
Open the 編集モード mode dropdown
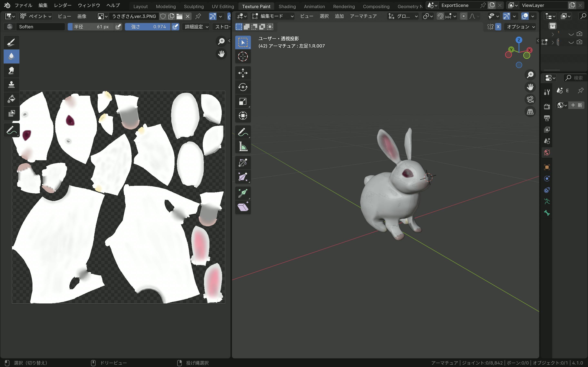click(273, 16)
